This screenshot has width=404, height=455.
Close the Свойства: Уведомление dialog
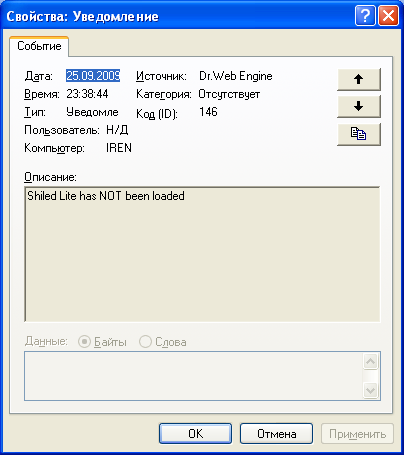coord(388,16)
